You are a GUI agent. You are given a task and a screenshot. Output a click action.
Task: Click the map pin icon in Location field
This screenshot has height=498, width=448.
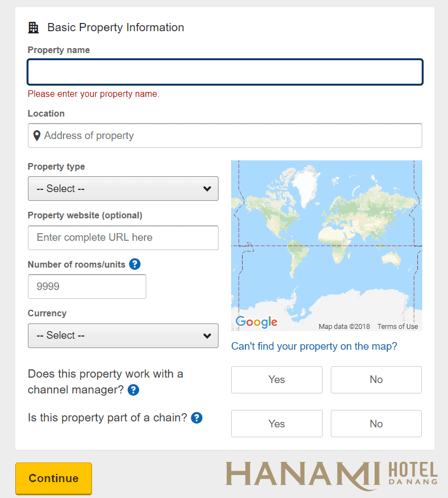[x=37, y=135]
